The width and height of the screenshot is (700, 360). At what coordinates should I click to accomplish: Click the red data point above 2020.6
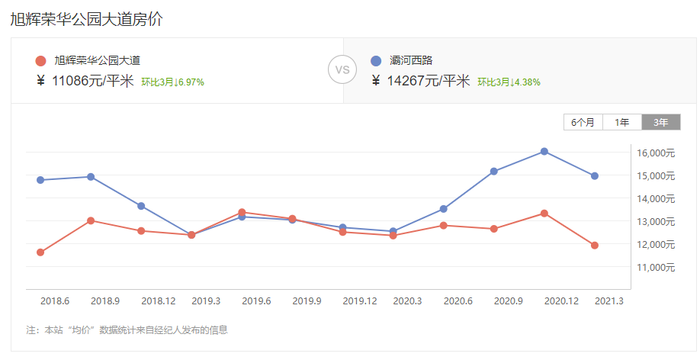(x=443, y=226)
